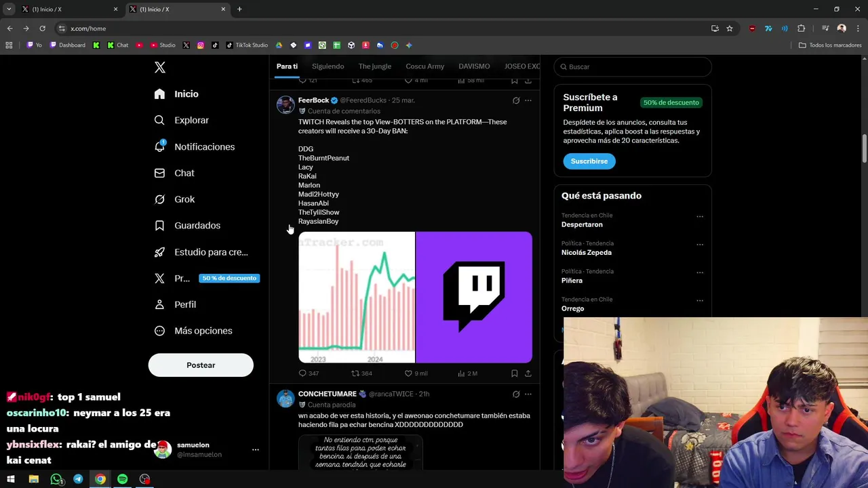Switch to The jungle tab
868x488 pixels.
(375, 66)
